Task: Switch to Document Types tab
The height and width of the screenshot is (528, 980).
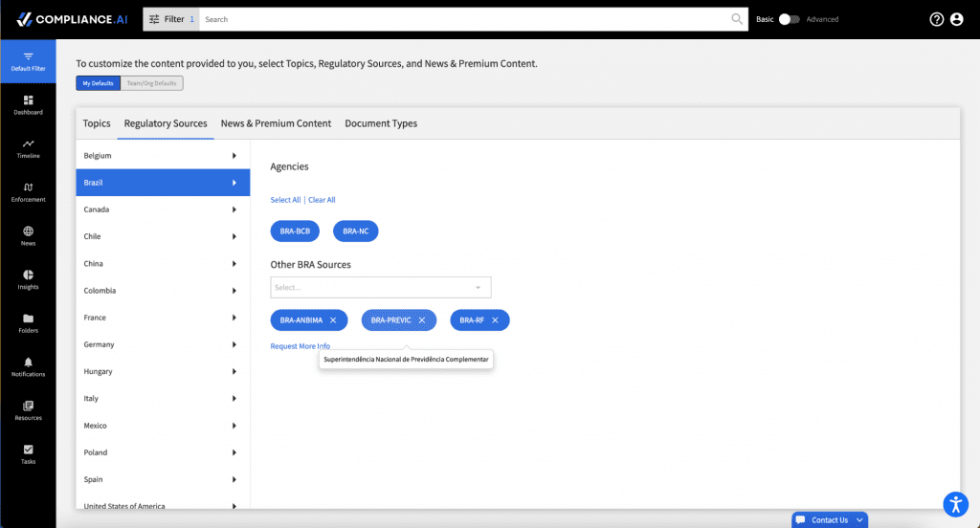Action: pyautogui.click(x=381, y=123)
